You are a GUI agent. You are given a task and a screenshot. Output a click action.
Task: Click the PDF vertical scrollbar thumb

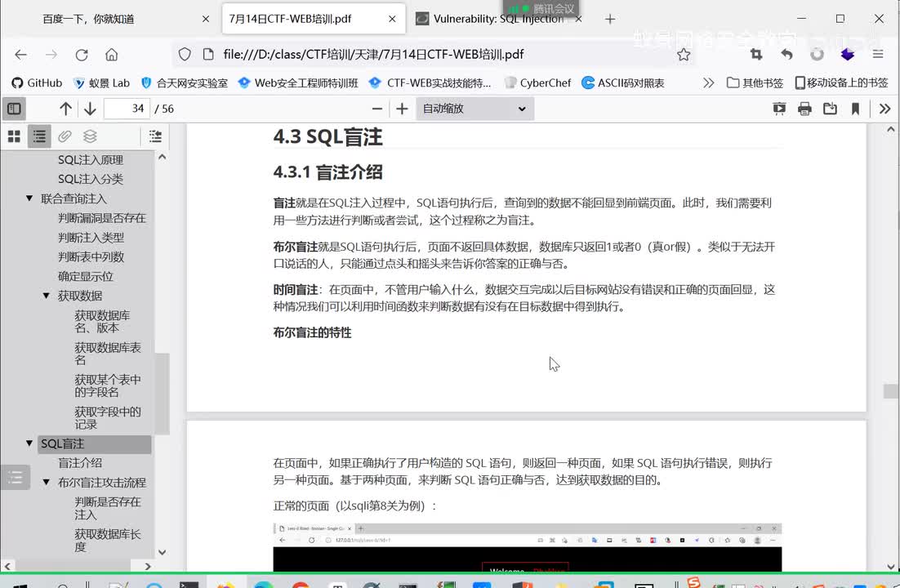891,391
